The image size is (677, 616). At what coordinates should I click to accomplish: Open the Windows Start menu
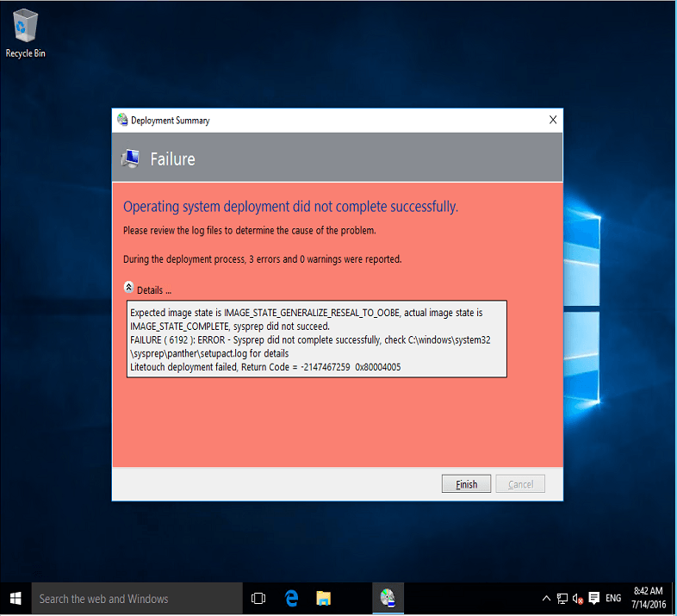16,598
